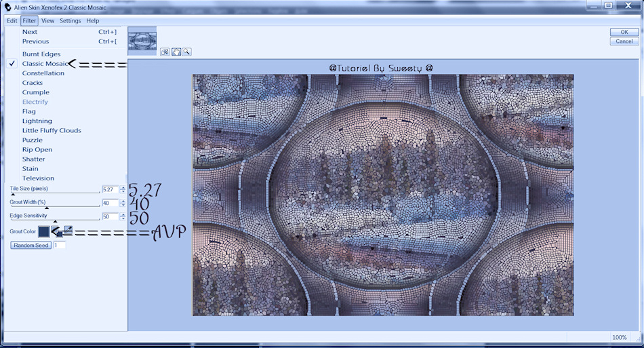Open the foreground/background color picker icon

[x=57, y=231]
